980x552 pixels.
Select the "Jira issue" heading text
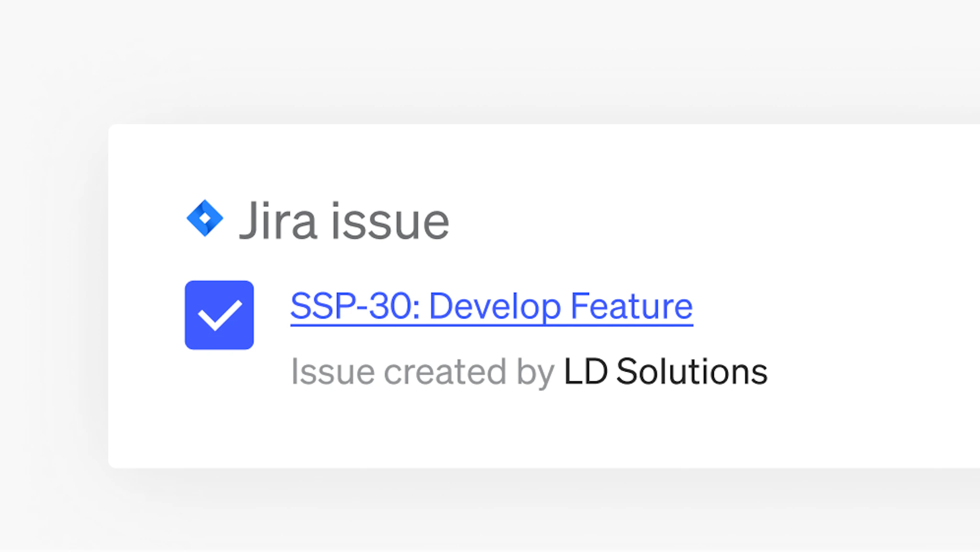pos(344,221)
